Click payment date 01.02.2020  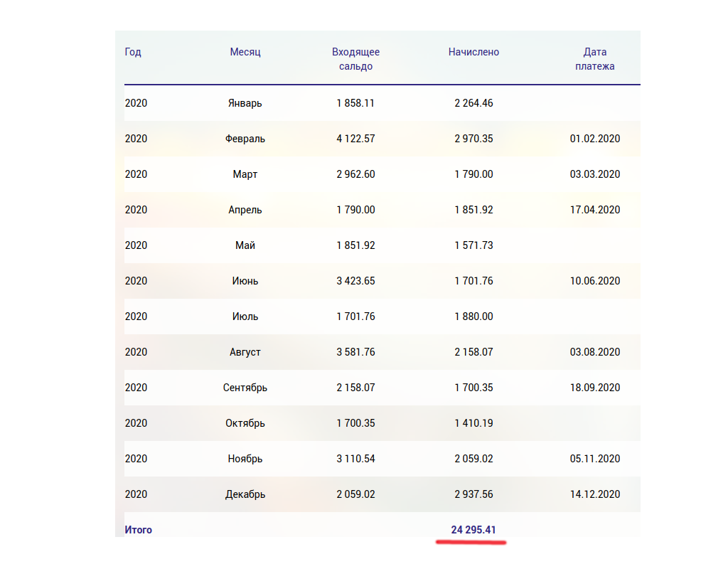595,139
